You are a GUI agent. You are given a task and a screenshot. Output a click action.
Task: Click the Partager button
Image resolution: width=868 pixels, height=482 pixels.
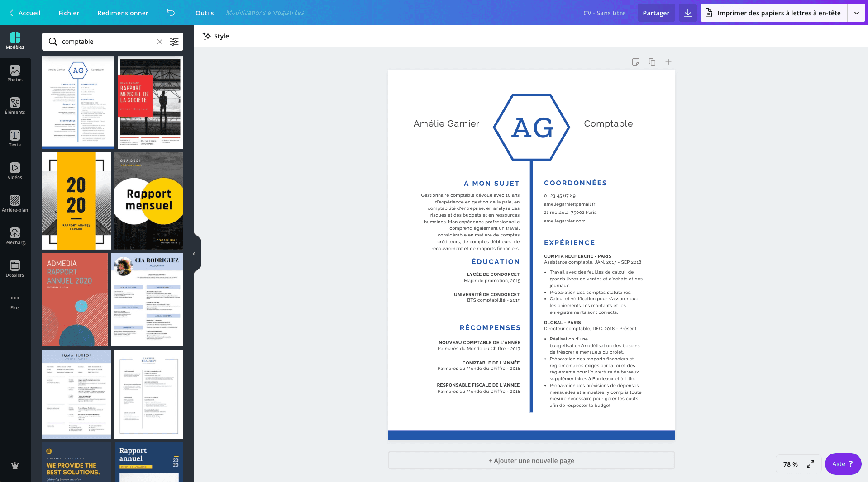(x=656, y=13)
